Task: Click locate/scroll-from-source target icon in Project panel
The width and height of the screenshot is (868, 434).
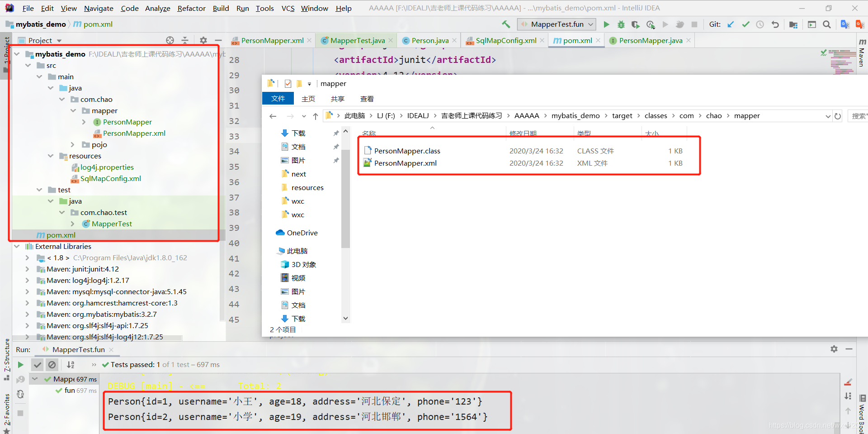Action: pyautogui.click(x=170, y=40)
